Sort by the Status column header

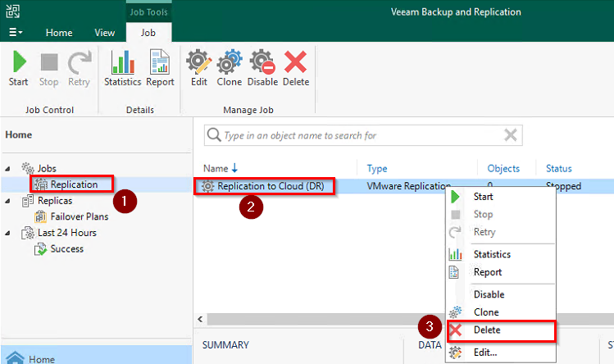(559, 169)
